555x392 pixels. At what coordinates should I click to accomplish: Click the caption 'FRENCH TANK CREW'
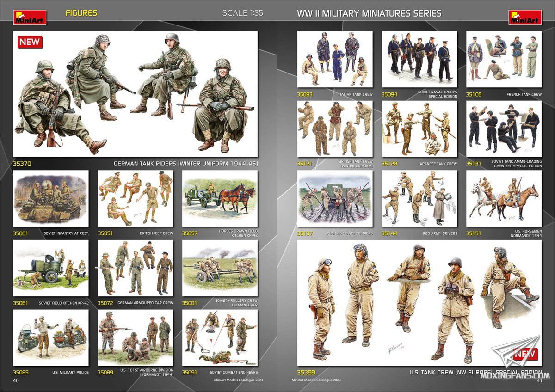pyautogui.click(x=524, y=94)
